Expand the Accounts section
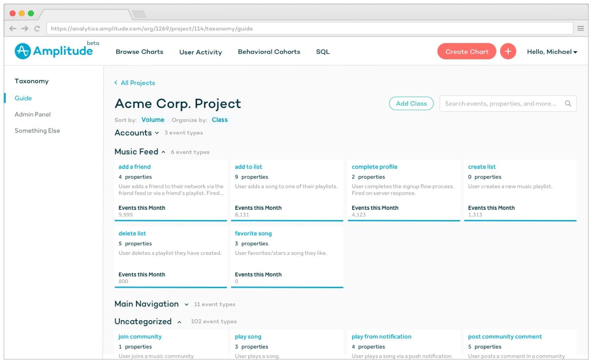 click(157, 133)
